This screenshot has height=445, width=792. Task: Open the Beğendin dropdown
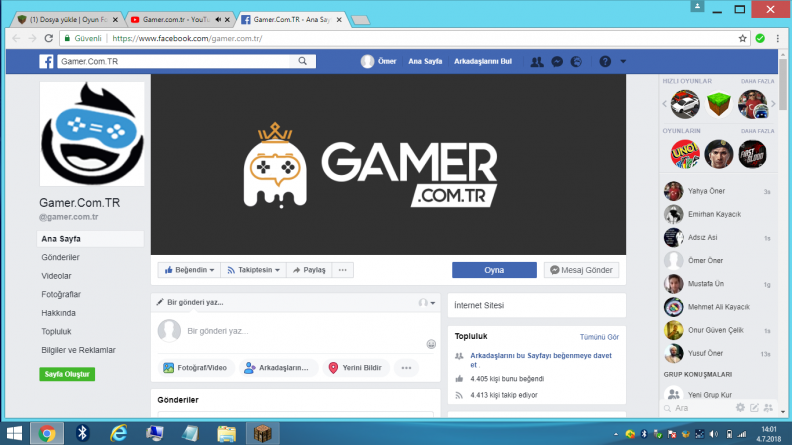(x=189, y=270)
